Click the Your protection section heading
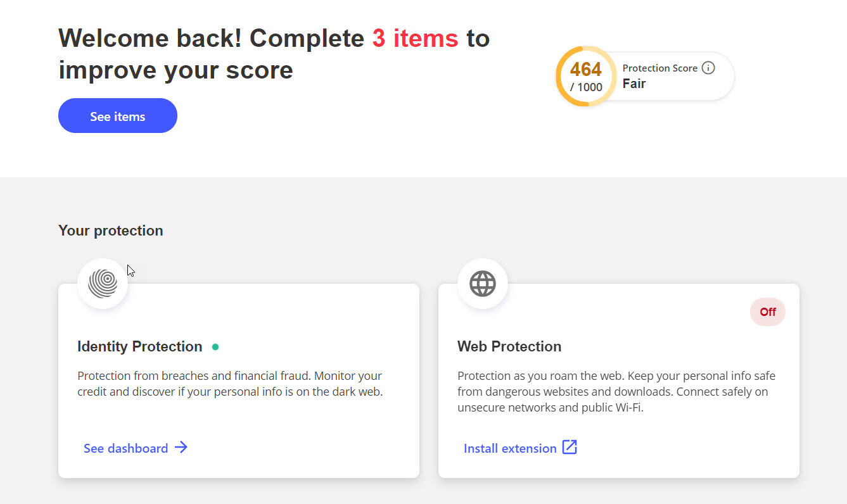Viewport: 847px width, 504px height. (x=111, y=230)
